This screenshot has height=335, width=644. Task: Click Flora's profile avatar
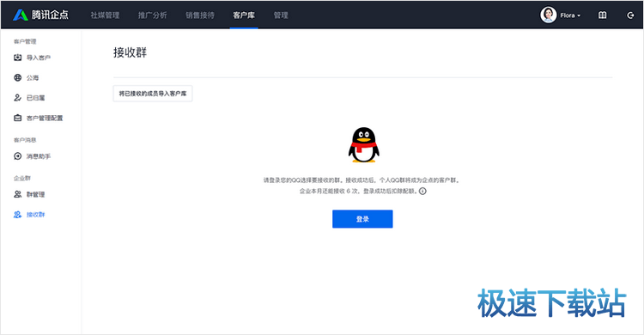549,15
